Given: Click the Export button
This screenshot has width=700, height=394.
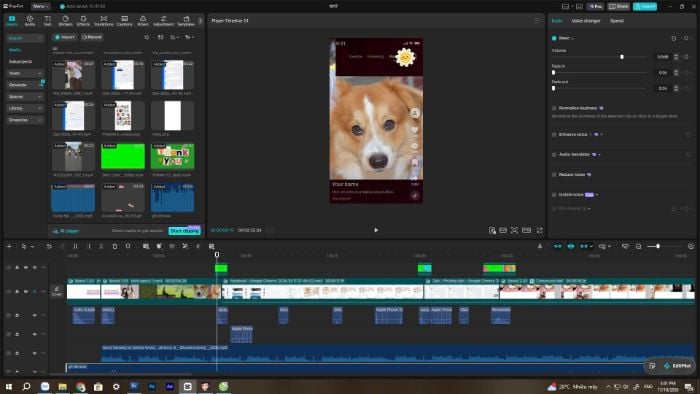Looking at the screenshot, I should tap(645, 6).
